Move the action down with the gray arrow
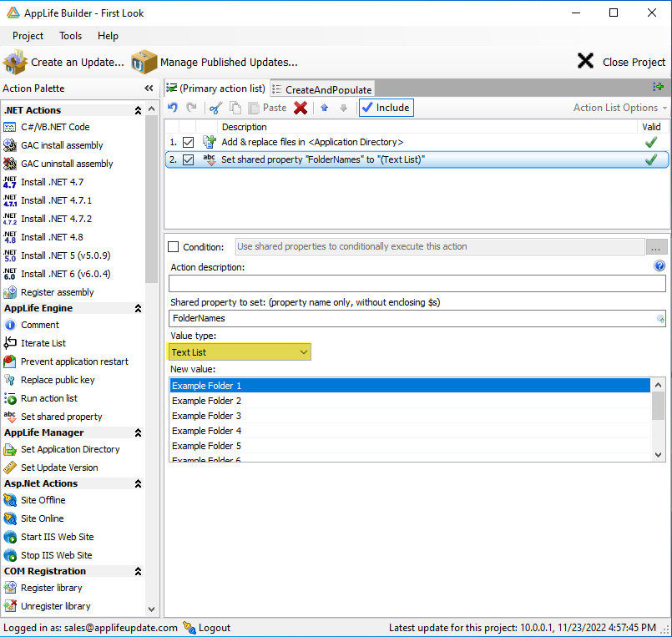Viewport: 672px width, 637px height. 343,108
